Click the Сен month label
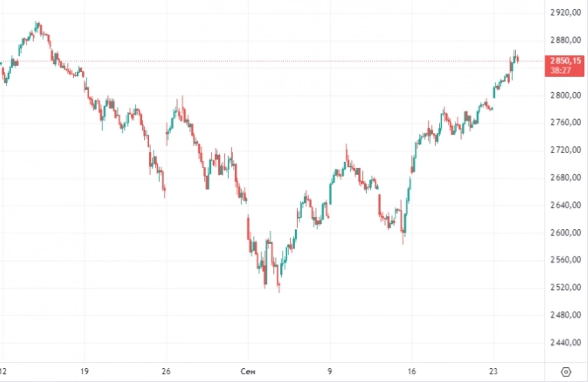The height and width of the screenshot is (382, 588). pyautogui.click(x=247, y=370)
